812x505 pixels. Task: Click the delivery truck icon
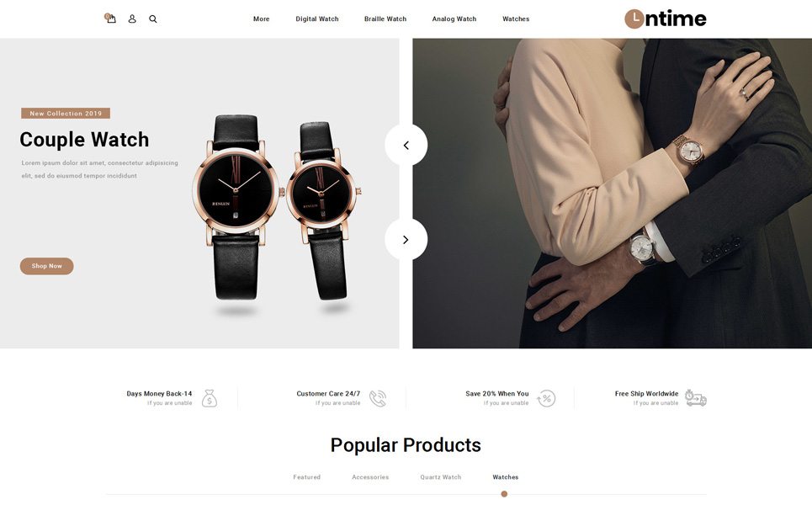(696, 398)
